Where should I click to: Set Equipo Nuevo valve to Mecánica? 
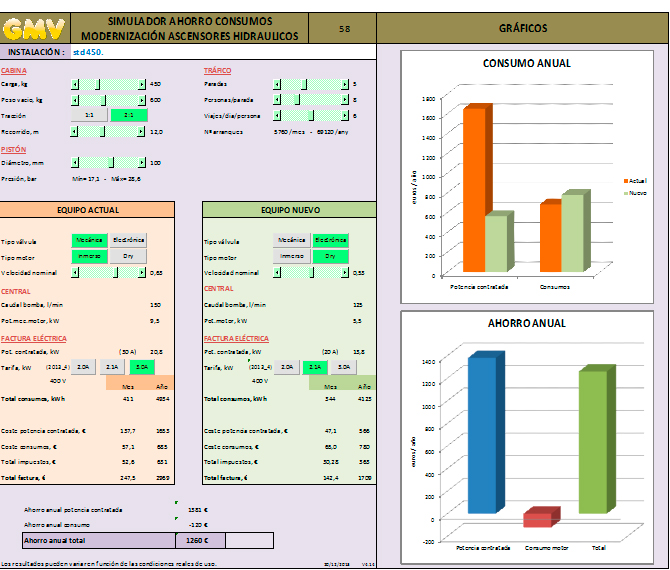point(292,240)
